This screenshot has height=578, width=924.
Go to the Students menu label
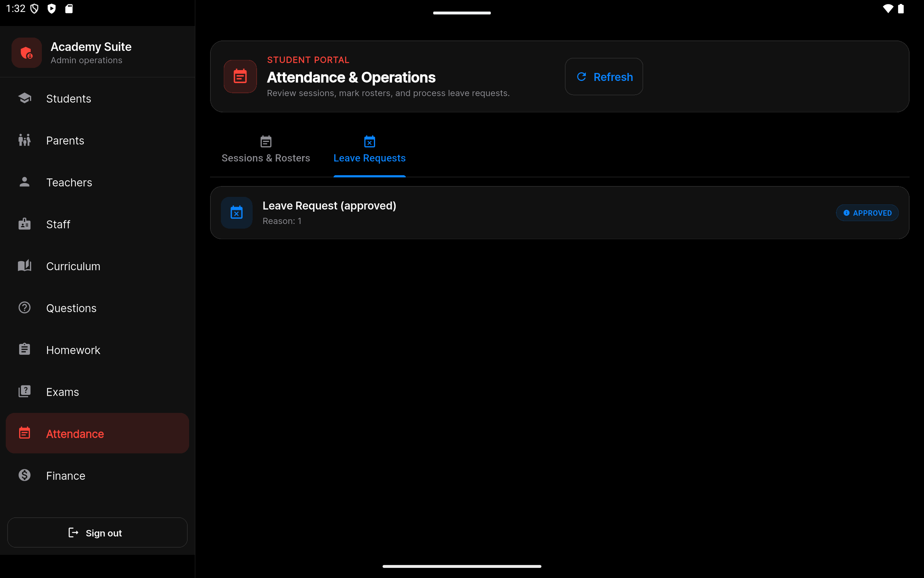tap(69, 99)
